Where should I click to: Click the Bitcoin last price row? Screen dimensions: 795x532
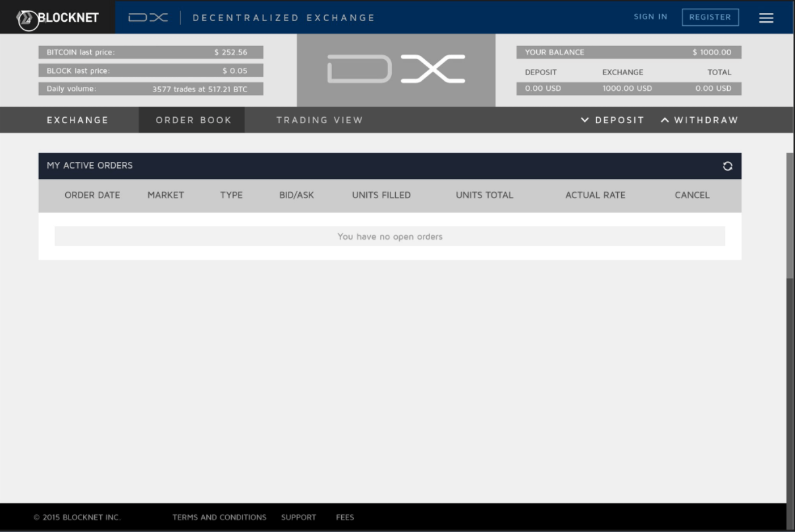(x=151, y=52)
